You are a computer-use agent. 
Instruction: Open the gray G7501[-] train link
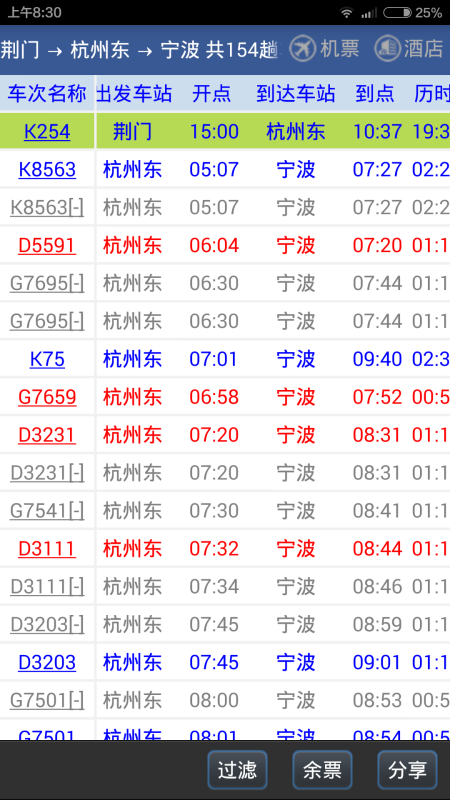pyautogui.click(x=47, y=701)
